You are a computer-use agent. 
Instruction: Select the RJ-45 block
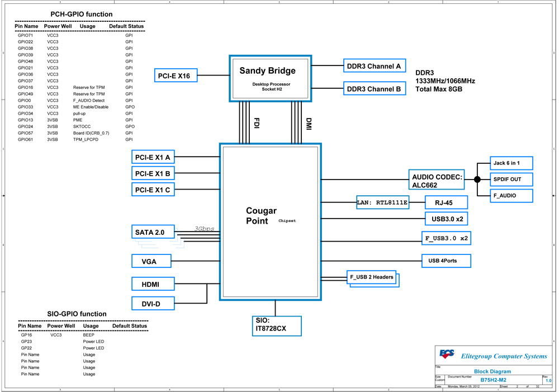click(x=446, y=202)
